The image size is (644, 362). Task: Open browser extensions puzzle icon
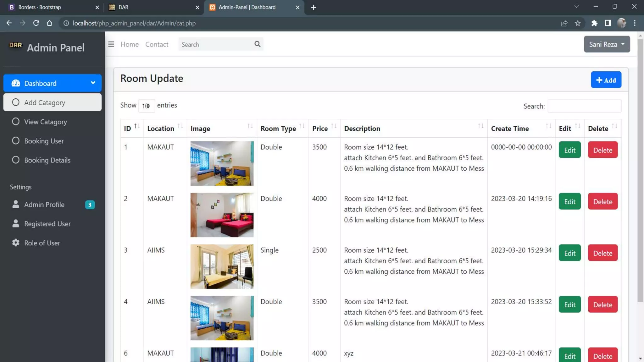(x=594, y=23)
